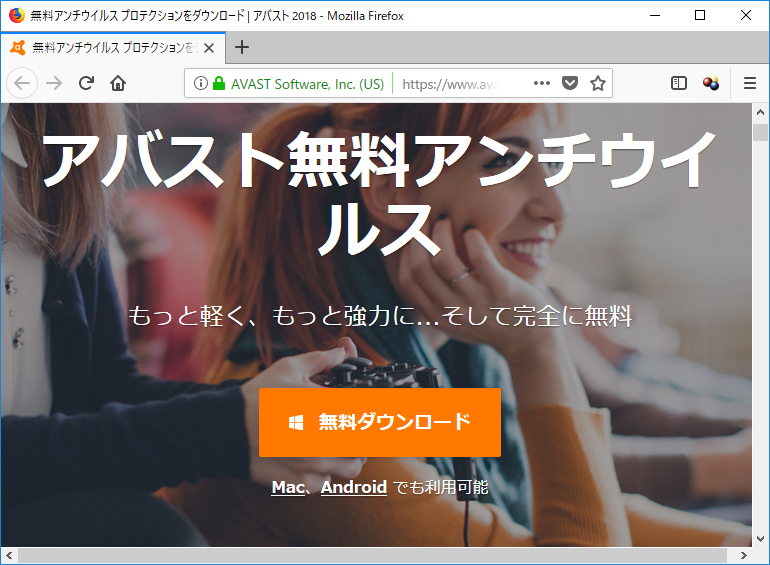Image resolution: width=770 pixels, height=565 pixels.
Task: Save page to Pocket
Action: (x=570, y=83)
